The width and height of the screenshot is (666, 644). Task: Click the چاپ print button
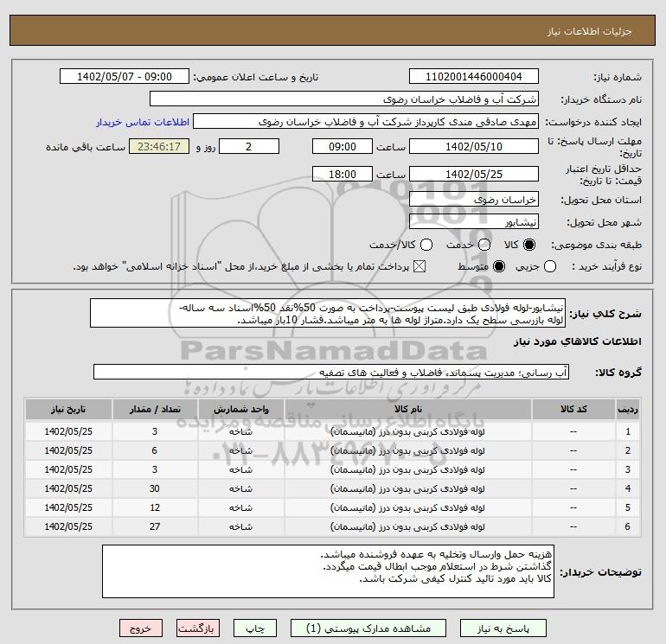pos(255,628)
